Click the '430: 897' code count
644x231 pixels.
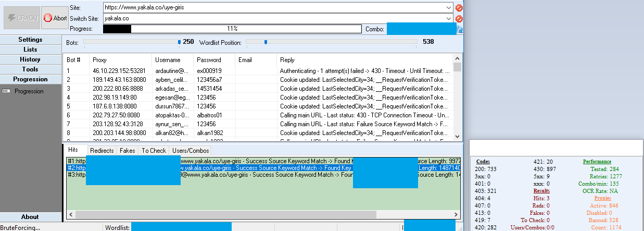(x=546, y=169)
